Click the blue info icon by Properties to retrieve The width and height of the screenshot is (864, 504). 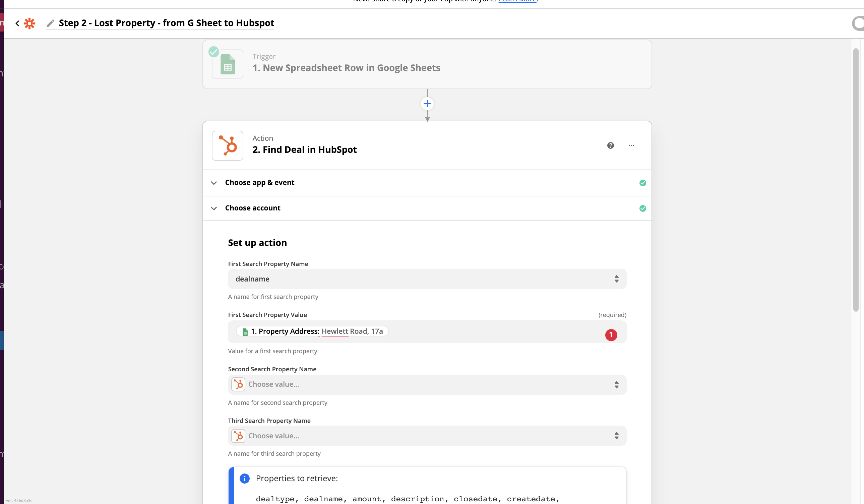(x=244, y=479)
